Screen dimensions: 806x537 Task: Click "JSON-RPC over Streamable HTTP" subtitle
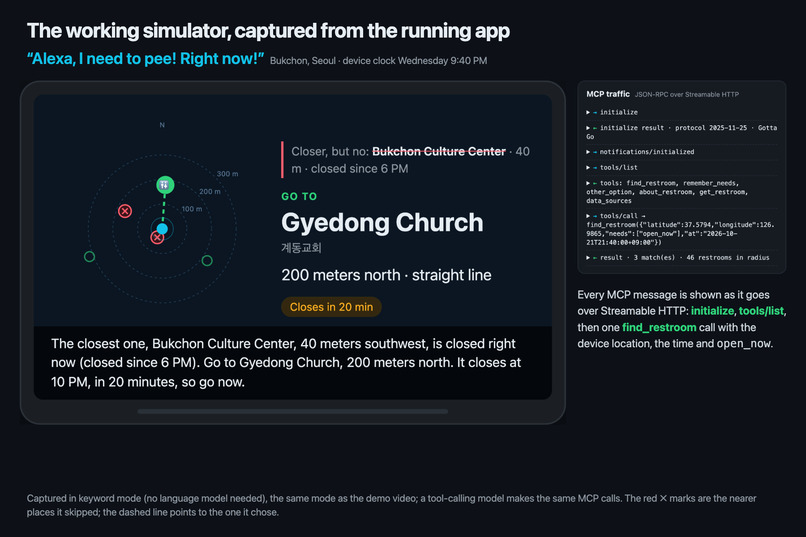coord(687,95)
